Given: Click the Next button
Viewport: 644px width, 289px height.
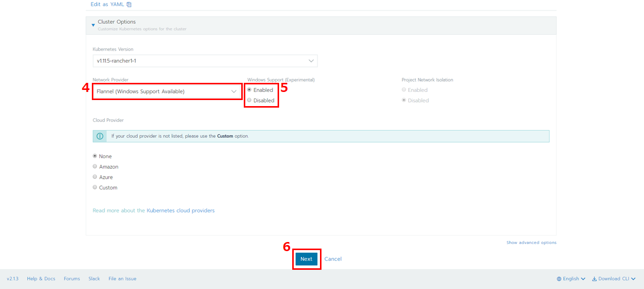Looking at the screenshot, I should pos(306,259).
